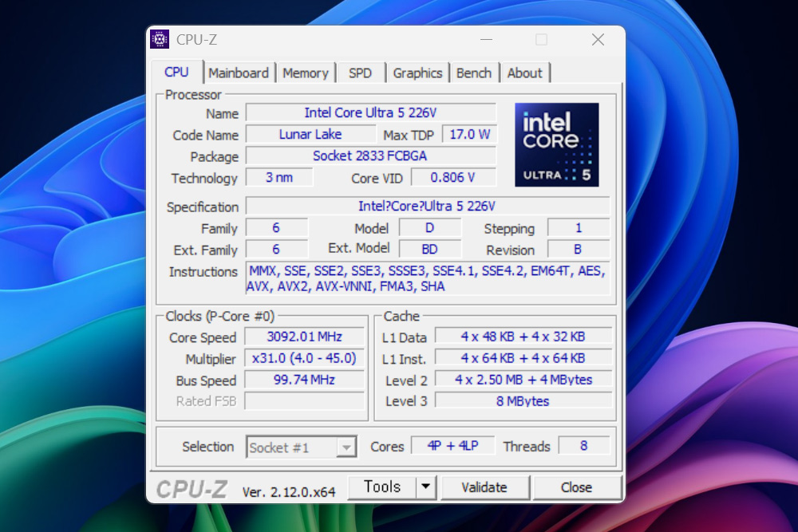Click the CPU-Z app icon in title bar
Viewport: 798px width, 532px height.
click(160, 40)
